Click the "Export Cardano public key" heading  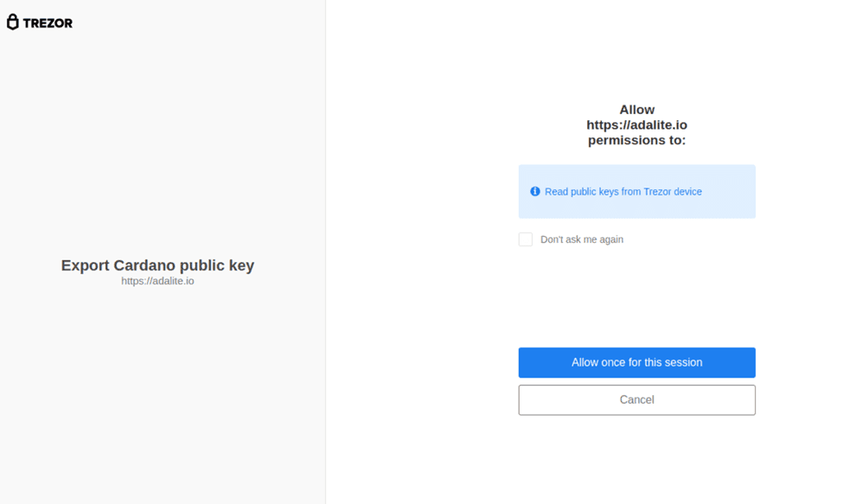point(157,265)
